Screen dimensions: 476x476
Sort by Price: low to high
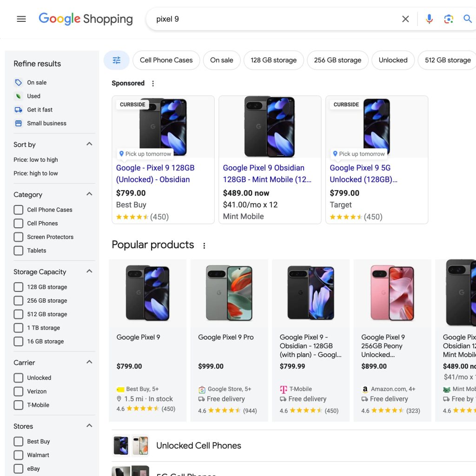[x=36, y=160]
